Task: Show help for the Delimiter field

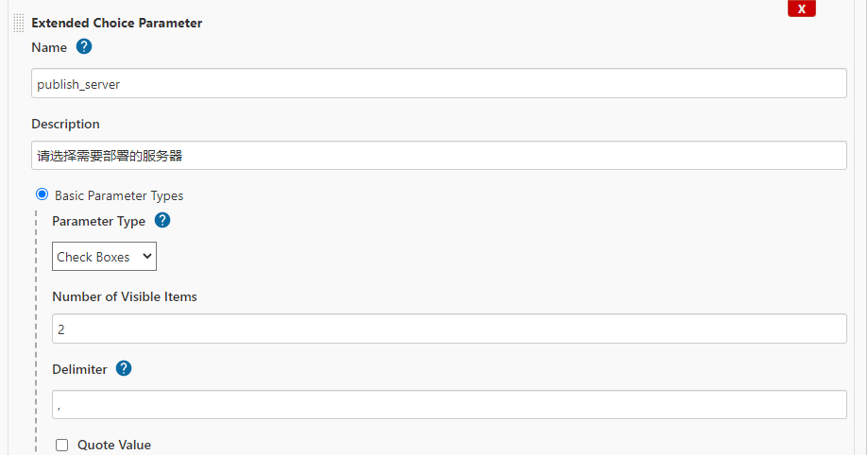Action: point(124,368)
